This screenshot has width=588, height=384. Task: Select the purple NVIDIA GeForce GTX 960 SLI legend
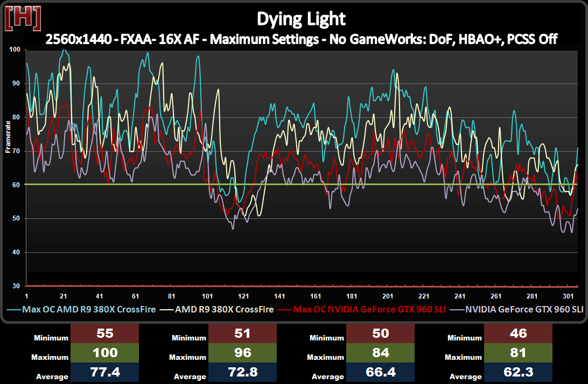pos(517,309)
